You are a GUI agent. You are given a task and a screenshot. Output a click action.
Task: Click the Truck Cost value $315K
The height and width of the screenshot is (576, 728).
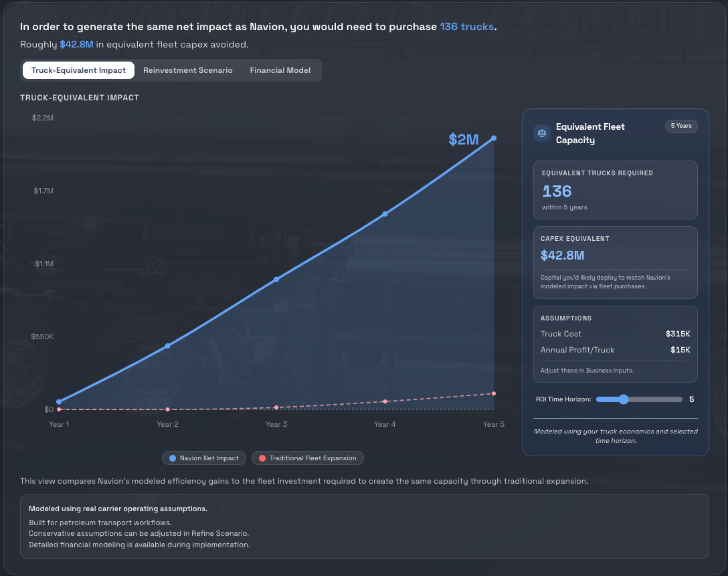coord(678,334)
